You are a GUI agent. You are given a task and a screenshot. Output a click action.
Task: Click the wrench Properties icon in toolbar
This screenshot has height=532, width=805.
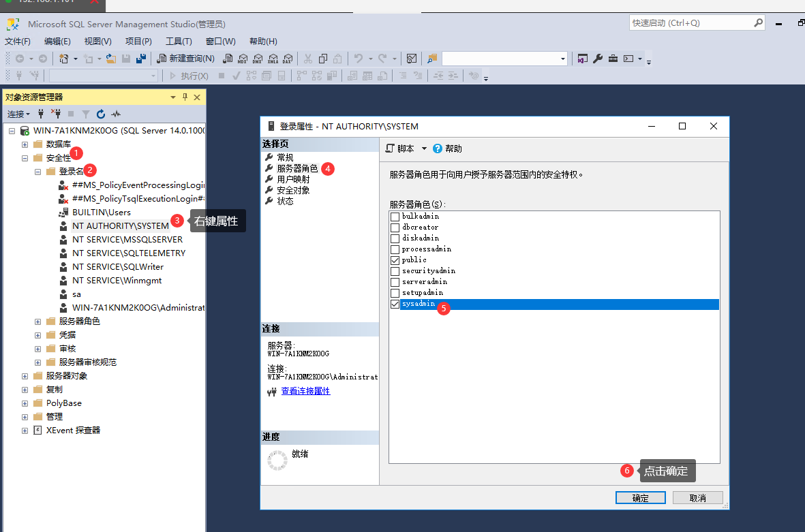[598, 59]
